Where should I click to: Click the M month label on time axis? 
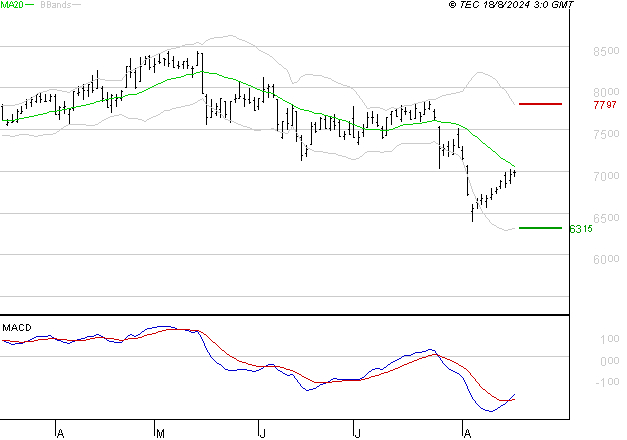160,434
